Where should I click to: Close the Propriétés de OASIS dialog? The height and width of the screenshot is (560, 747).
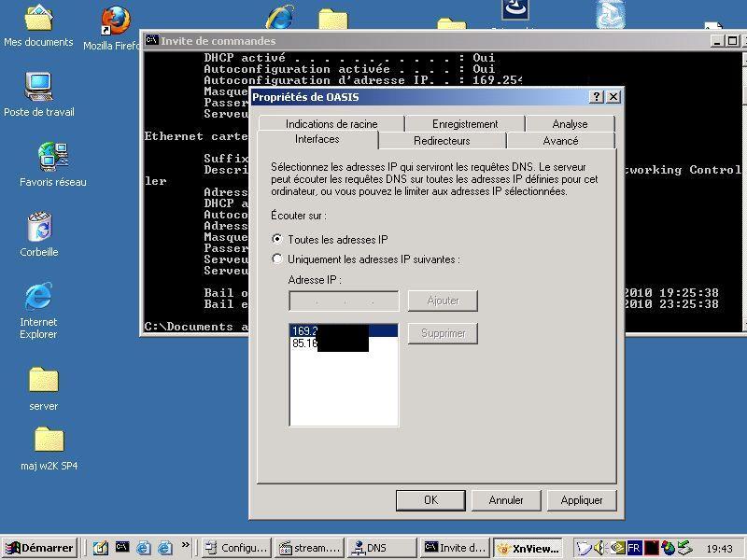(613, 97)
